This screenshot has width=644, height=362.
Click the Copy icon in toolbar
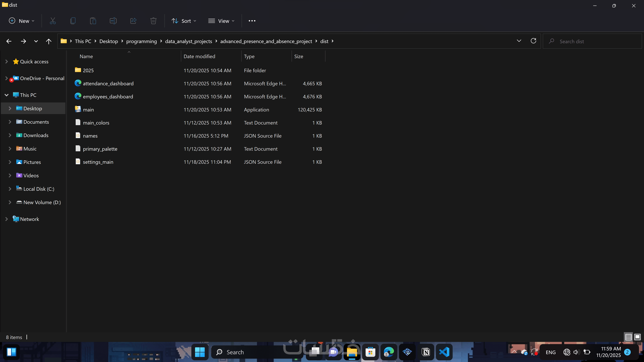(x=73, y=21)
